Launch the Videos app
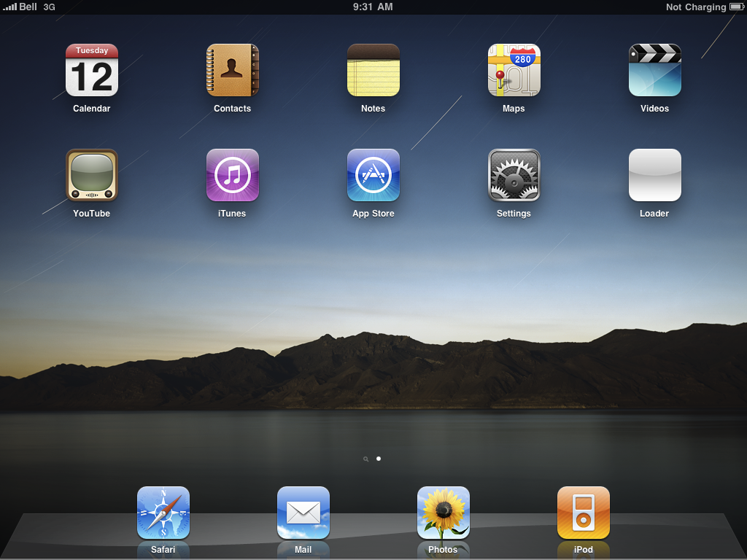This screenshot has width=747, height=560. pos(655,71)
